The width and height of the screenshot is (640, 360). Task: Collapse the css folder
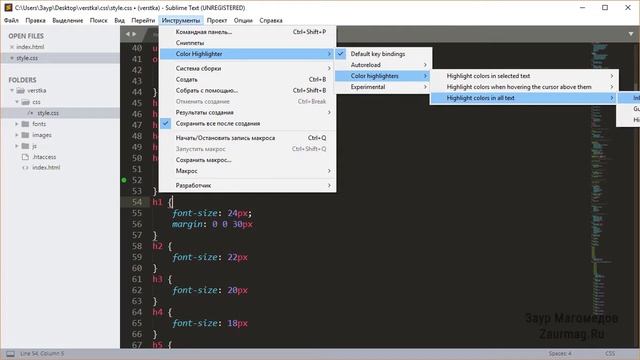click(x=17, y=102)
